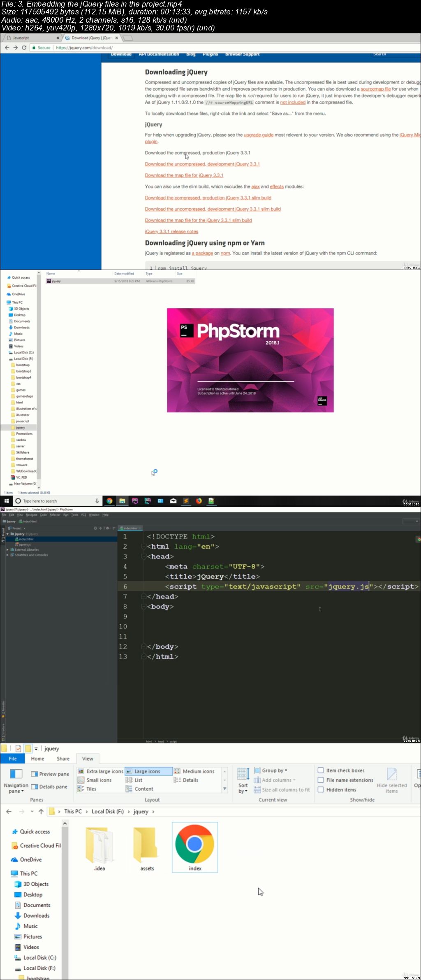Open the File tab in Explorer ribbon

tap(13, 759)
